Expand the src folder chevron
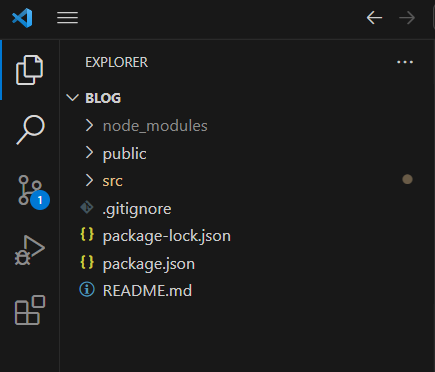Image resolution: width=435 pixels, height=372 pixels. coord(89,181)
